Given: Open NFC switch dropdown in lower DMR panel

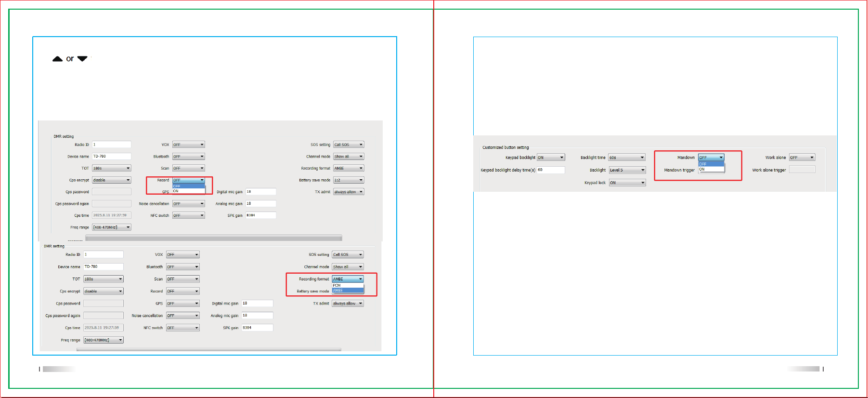Looking at the screenshot, I should (183, 328).
